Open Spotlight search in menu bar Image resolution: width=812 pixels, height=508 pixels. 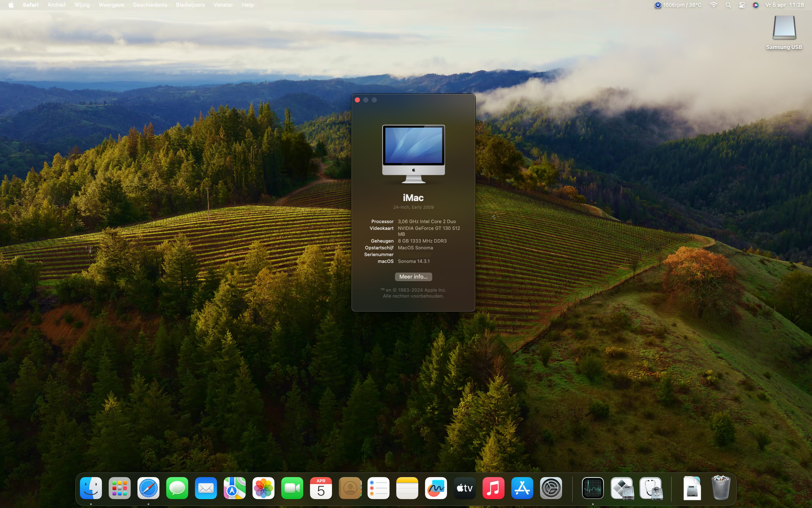click(728, 5)
